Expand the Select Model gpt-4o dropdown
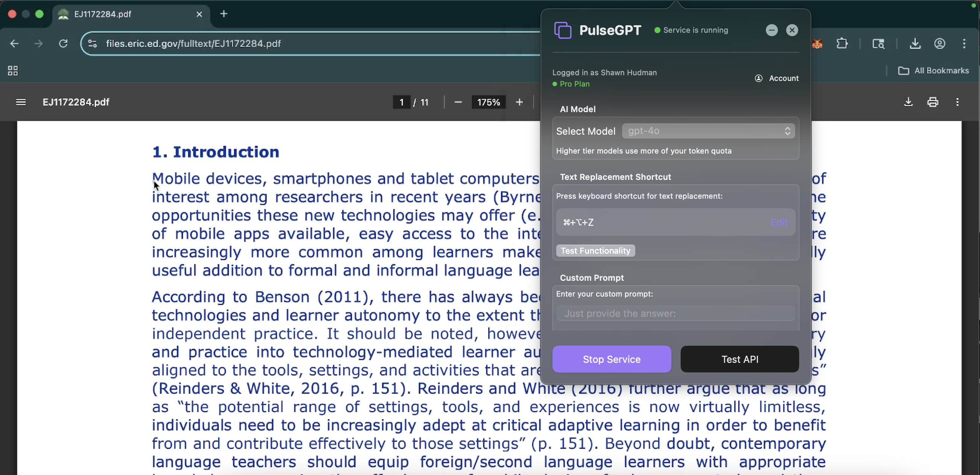 [708, 131]
